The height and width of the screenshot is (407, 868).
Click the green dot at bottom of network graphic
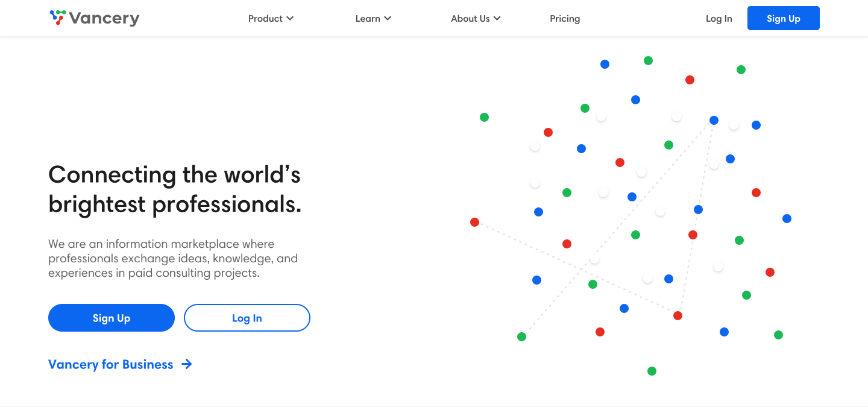pos(652,371)
